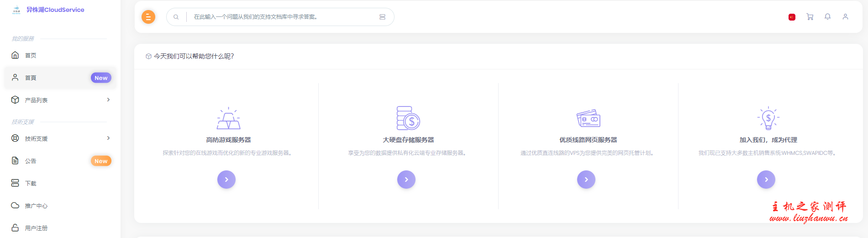Click the 大硬盘存储服务器 coin stack icon
This screenshot has width=868, height=238.
(x=408, y=118)
